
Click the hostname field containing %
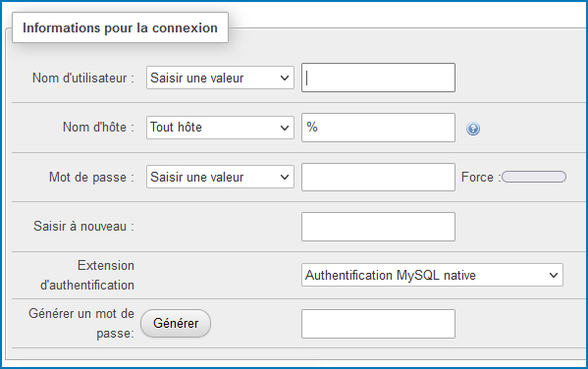point(378,128)
